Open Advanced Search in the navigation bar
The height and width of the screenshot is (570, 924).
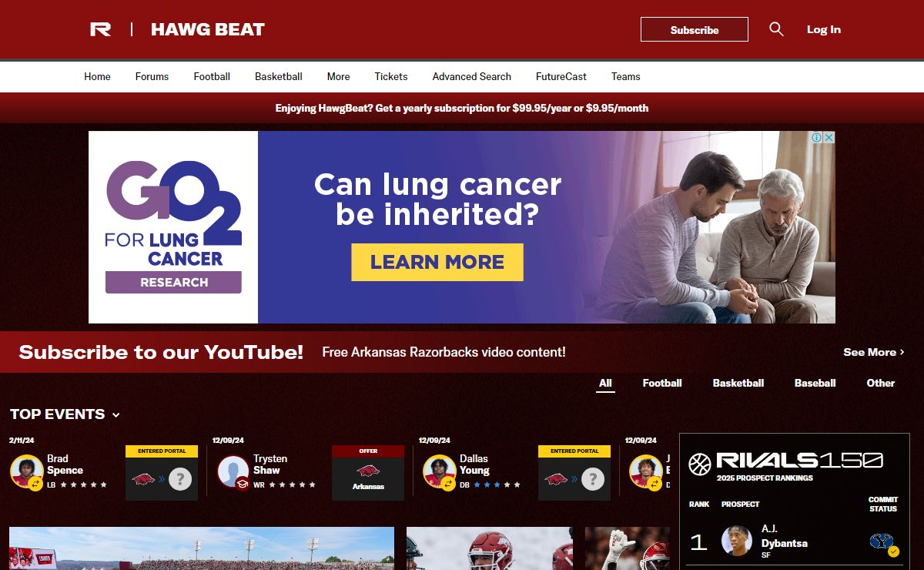472,76
